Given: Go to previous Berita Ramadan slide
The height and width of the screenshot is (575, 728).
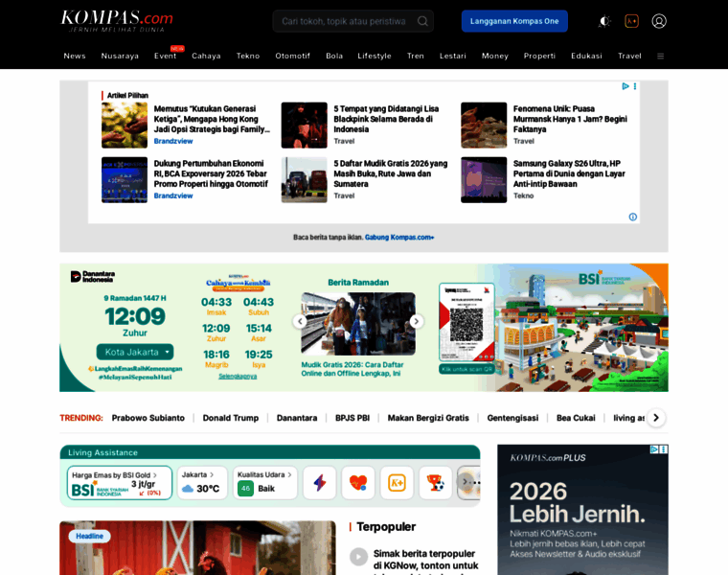Looking at the screenshot, I should click(300, 321).
